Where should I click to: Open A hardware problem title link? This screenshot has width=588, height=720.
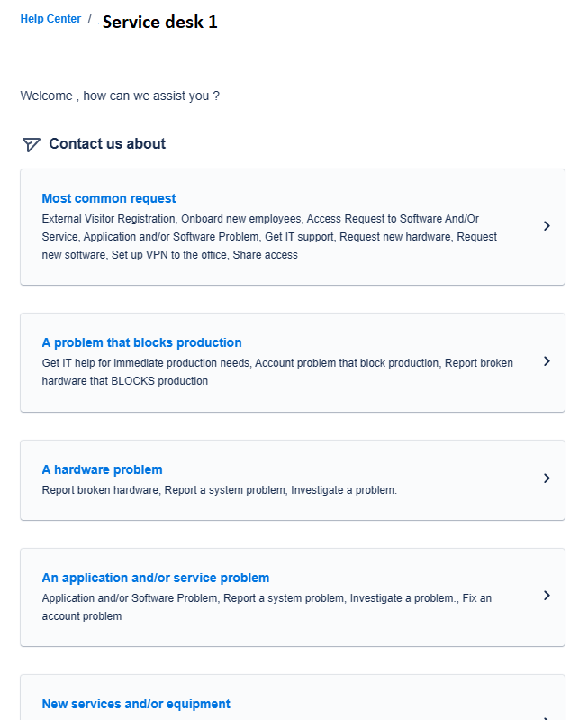[102, 469]
